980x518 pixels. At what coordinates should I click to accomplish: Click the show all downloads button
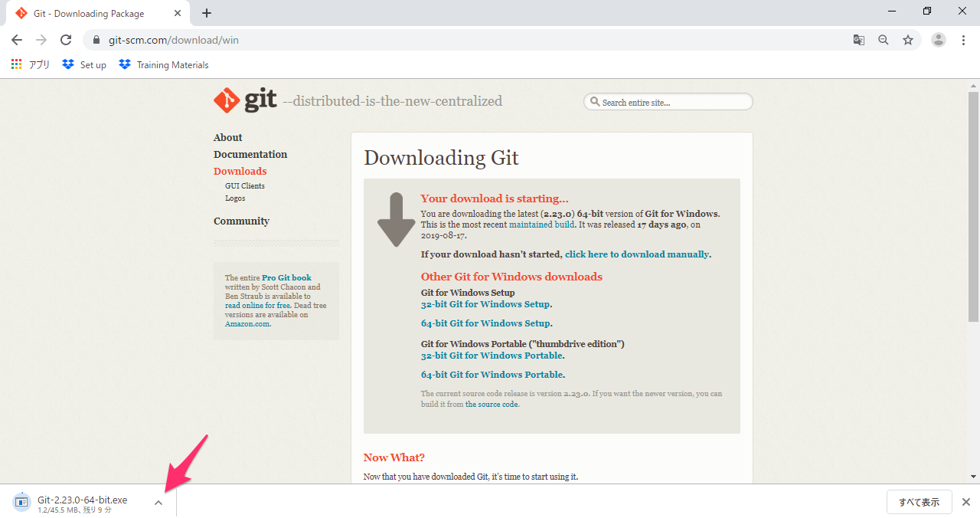tap(920, 503)
